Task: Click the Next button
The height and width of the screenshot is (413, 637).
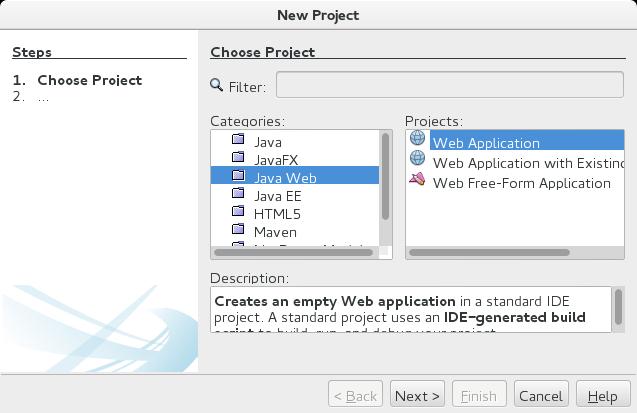Action: pos(417,394)
